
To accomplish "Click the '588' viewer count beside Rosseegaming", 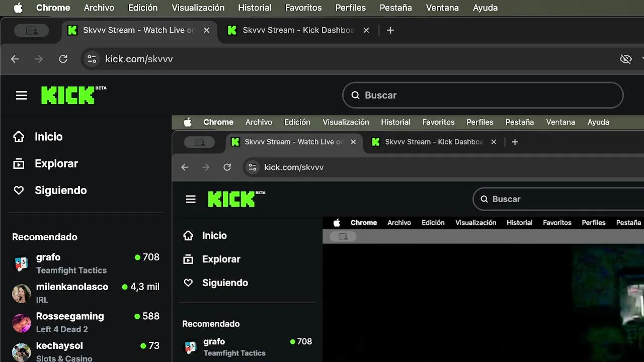I will 151,316.
